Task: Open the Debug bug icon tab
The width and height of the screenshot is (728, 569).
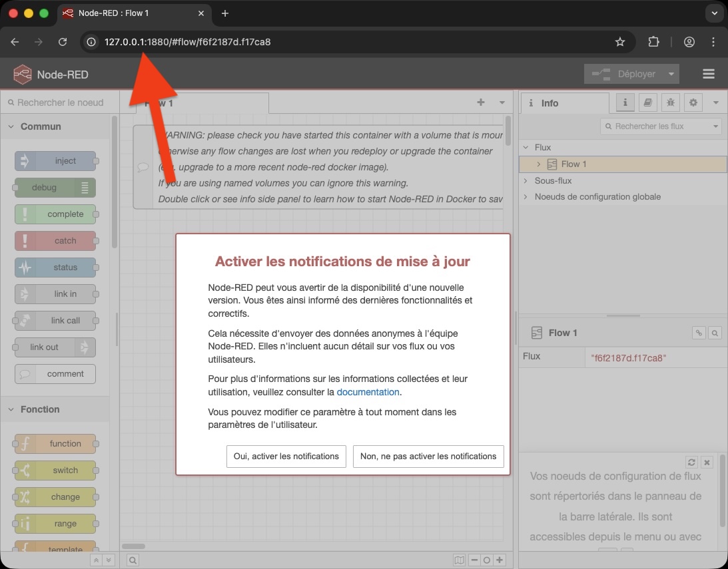Action: (670, 103)
